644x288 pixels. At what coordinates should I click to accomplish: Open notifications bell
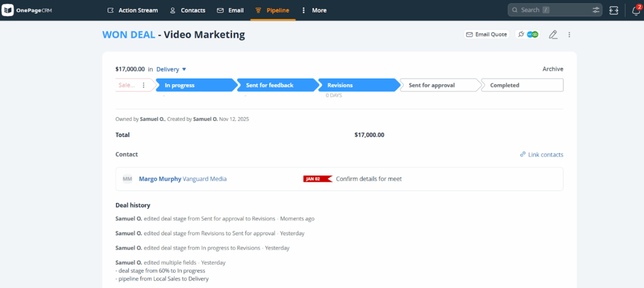(x=636, y=11)
